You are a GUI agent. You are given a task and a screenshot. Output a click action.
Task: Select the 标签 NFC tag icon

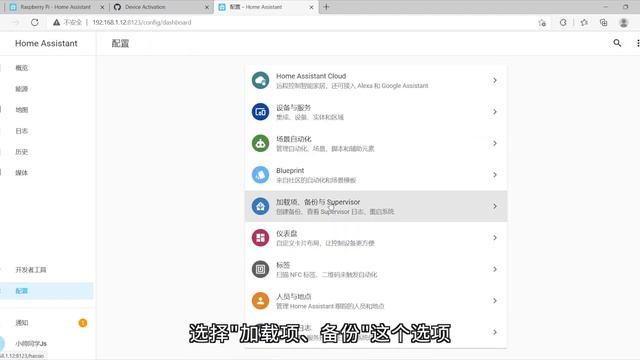(260, 269)
